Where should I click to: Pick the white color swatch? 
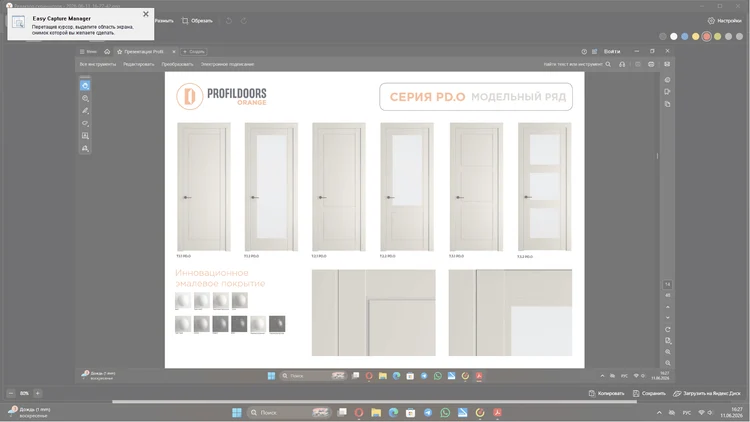tap(673, 36)
